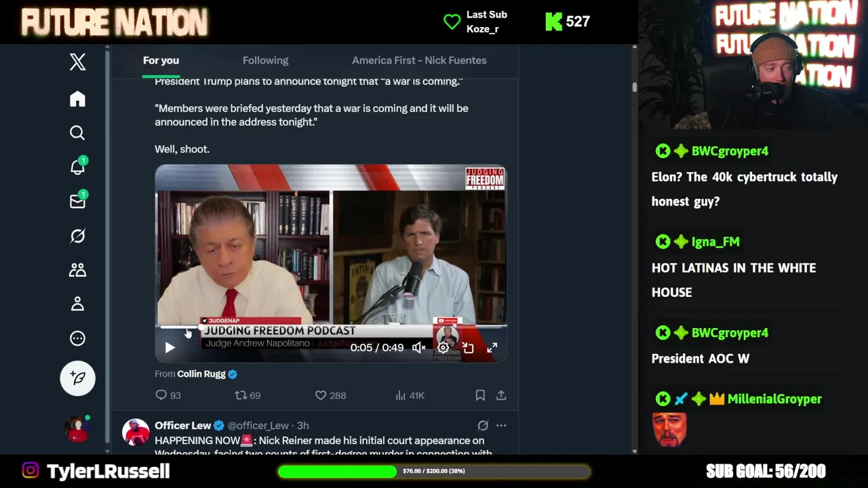This screenshot has width=868, height=488.
Task: Open the Messages envelope icon
Action: pos(78,201)
